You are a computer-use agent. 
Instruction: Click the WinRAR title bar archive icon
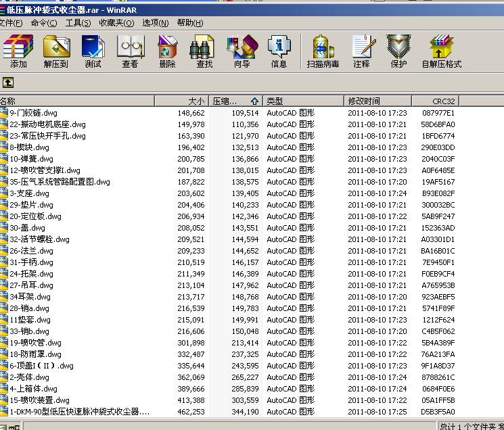(2, 10)
